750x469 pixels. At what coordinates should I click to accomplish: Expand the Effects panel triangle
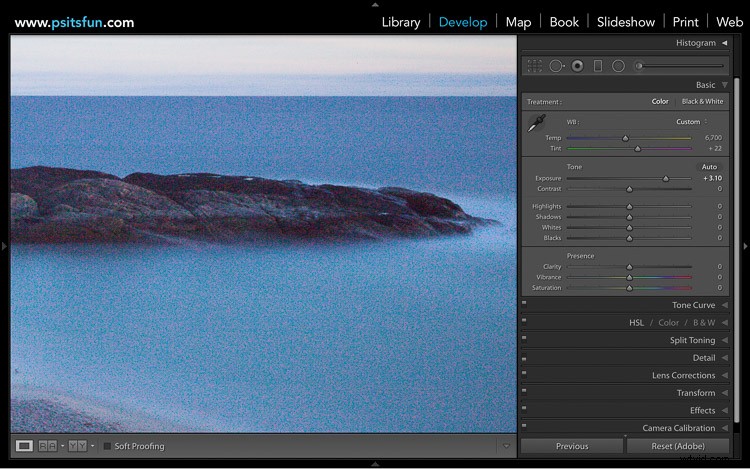tap(725, 411)
